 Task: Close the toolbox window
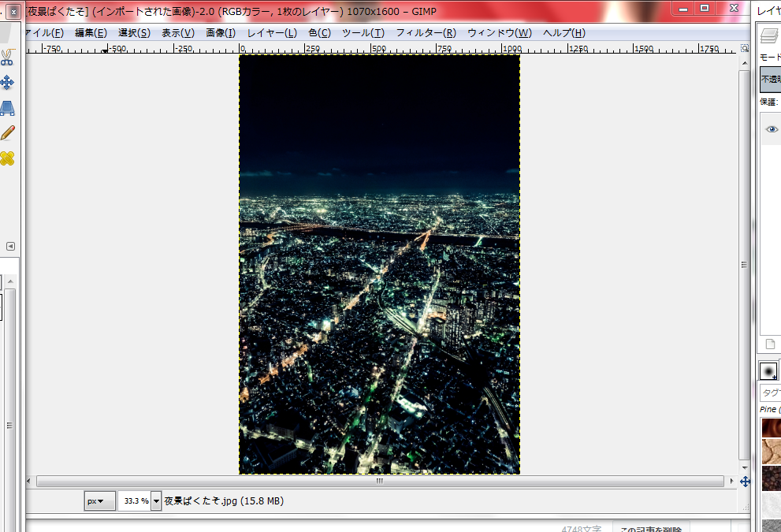click(x=13, y=12)
